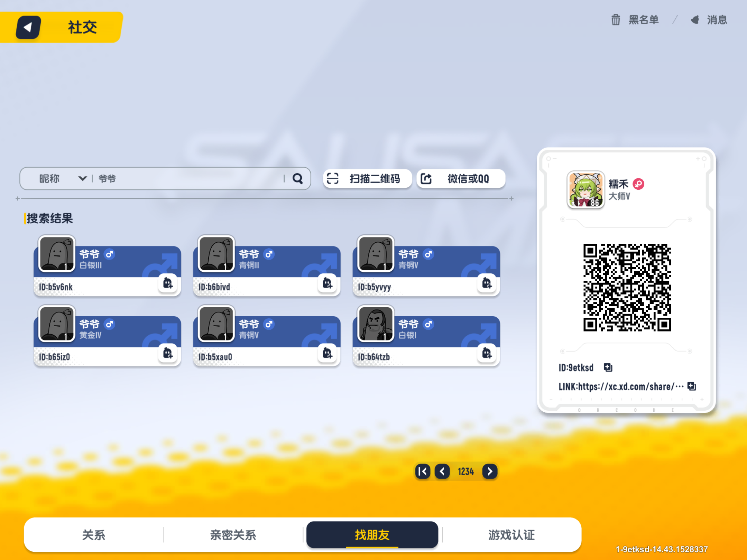This screenshot has height=560, width=747.
Task: Open avatar of player ID b5yvyy
Action: pos(376,253)
